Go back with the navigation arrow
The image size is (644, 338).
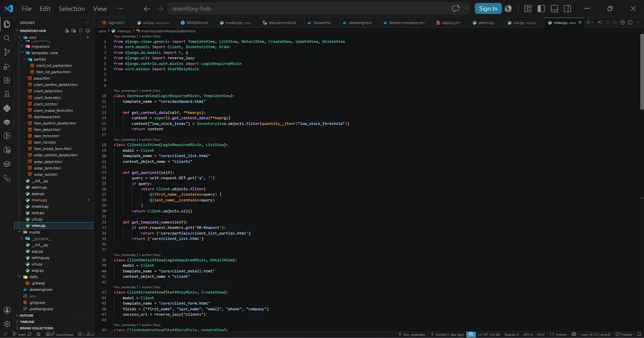pyautogui.click(x=147, y=9)
